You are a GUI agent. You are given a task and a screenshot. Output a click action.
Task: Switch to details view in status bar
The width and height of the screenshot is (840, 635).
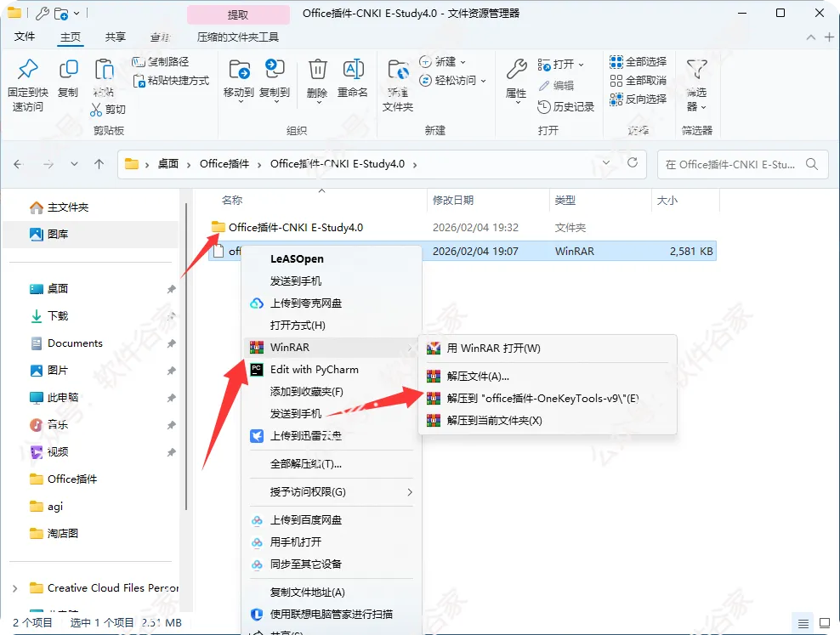click(x=803, y=623)
